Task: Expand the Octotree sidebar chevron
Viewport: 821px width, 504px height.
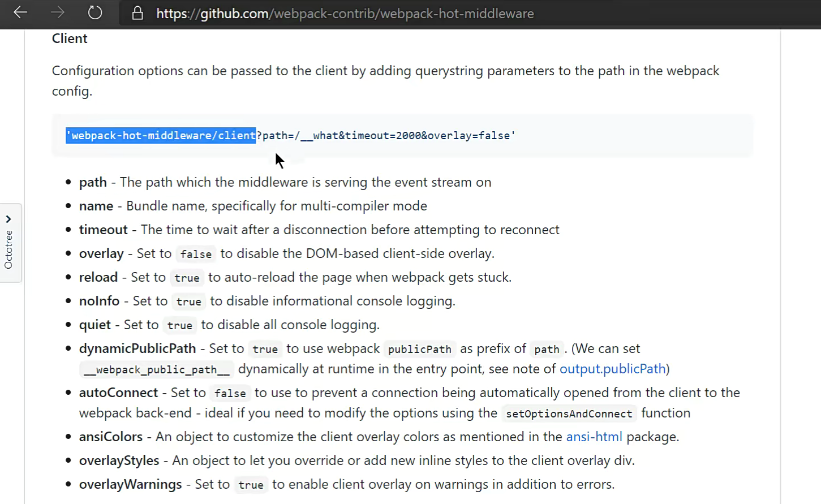Action: tap(8, 219)
